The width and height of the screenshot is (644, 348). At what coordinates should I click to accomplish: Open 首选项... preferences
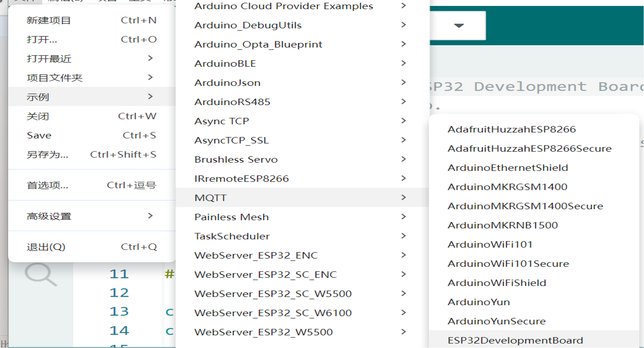point(92,185)
